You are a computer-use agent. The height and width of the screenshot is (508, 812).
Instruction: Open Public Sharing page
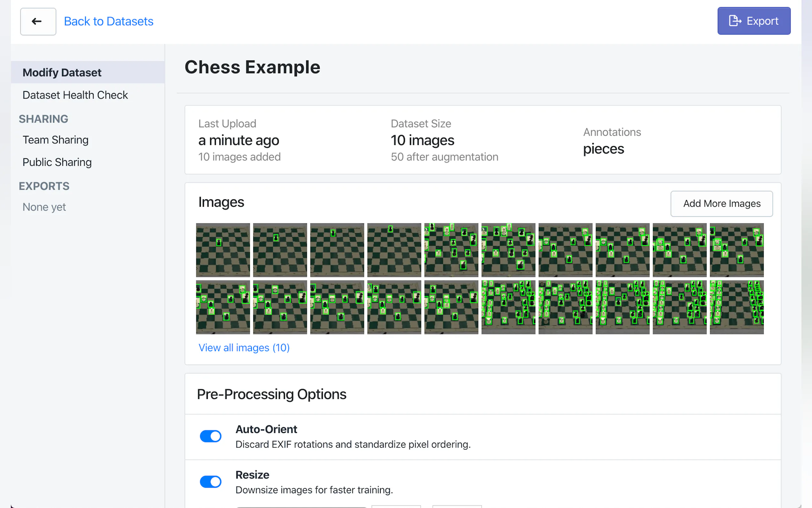point(57,162)
